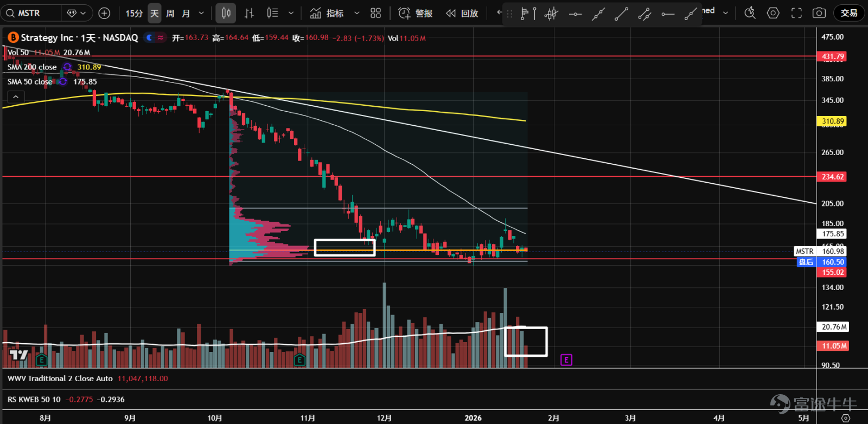This screenshot has height=424, width=868.
Task: Select the bar chart type icon
Action: (x=249, y=13)
